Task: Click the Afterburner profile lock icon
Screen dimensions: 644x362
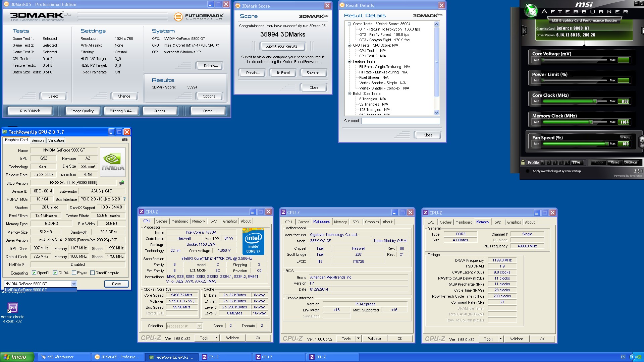Action: (523, 163)
